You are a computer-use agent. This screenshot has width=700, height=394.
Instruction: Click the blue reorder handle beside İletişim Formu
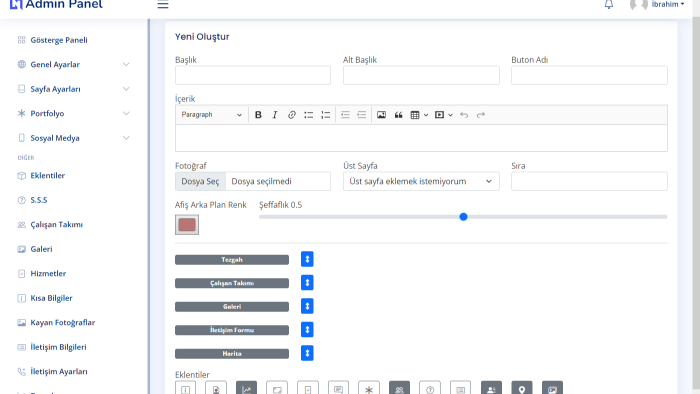pyautogui.click(x=307, y=330)
